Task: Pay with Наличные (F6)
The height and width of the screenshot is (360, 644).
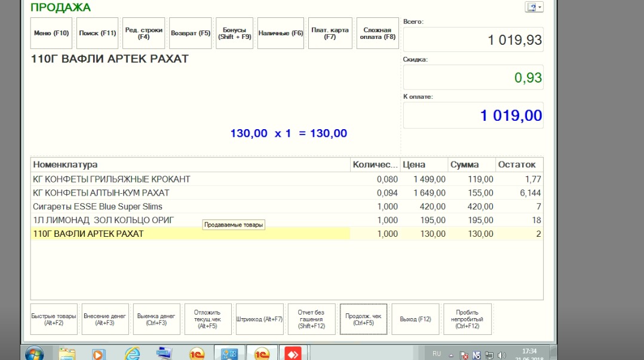Action: (x=281, y=33)
